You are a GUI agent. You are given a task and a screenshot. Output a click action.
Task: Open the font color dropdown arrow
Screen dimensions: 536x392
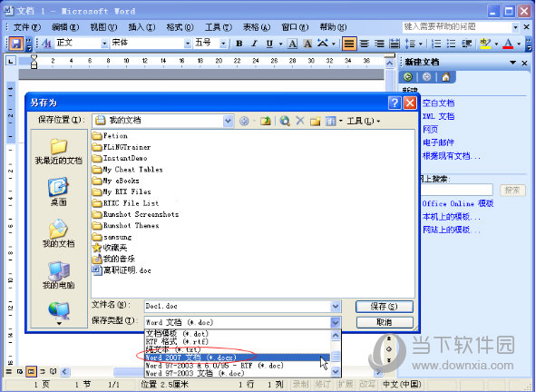click(x=519, y=44)
